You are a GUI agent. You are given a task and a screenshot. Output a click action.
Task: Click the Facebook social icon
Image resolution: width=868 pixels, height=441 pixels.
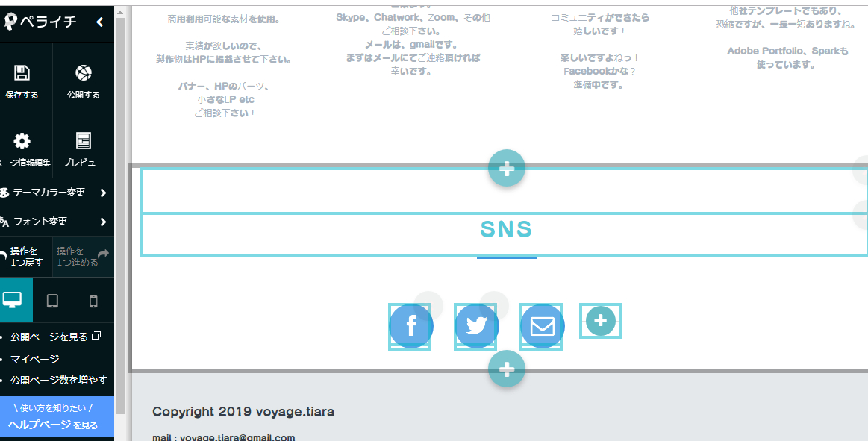[x=410, y=326]
